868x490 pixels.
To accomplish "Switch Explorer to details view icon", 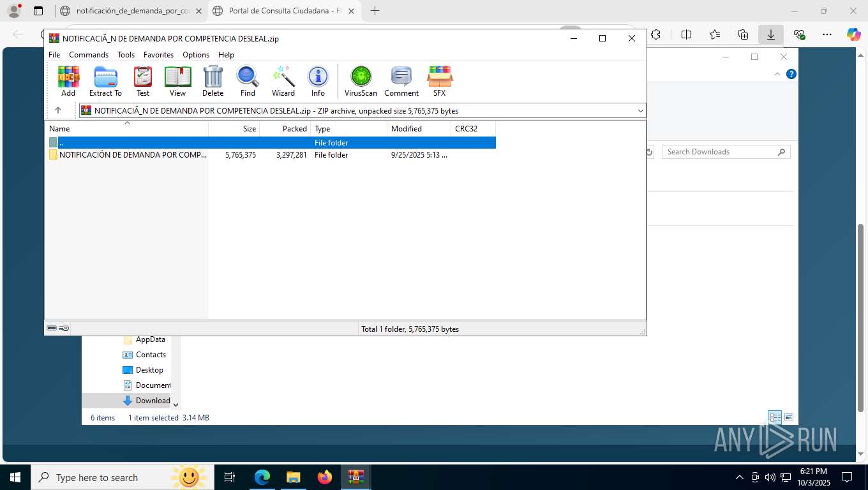I will [x=775, y=418].
